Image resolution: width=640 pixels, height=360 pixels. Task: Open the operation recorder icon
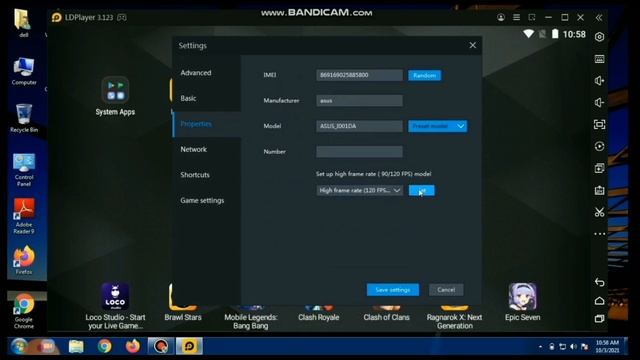click(599, 146)
